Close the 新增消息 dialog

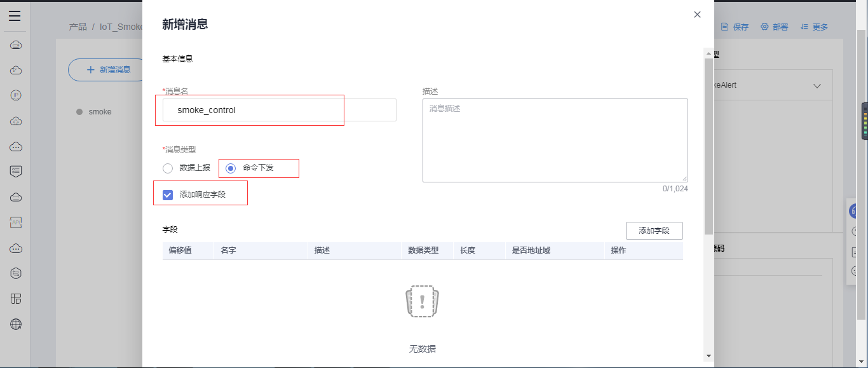click(697, 15)
